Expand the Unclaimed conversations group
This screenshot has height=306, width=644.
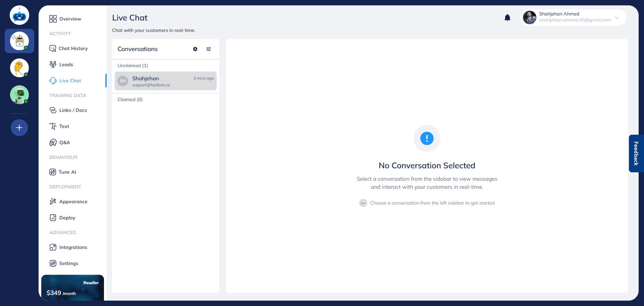(x=132, y=65)
